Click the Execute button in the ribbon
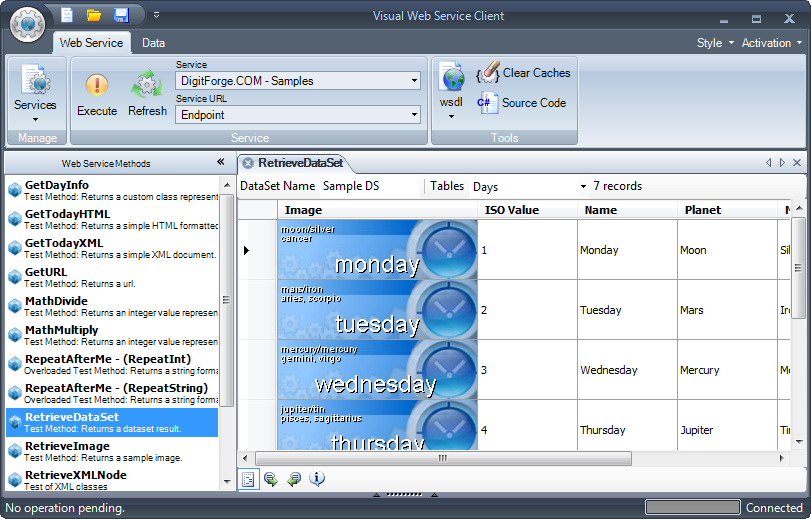This screenshot has width=811, height=519. click(x=97, y=94)
